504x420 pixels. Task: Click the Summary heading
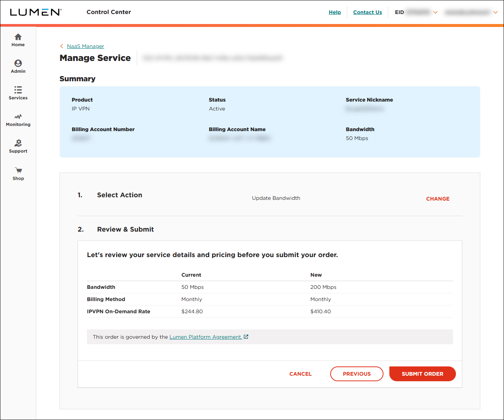[77, 79]
